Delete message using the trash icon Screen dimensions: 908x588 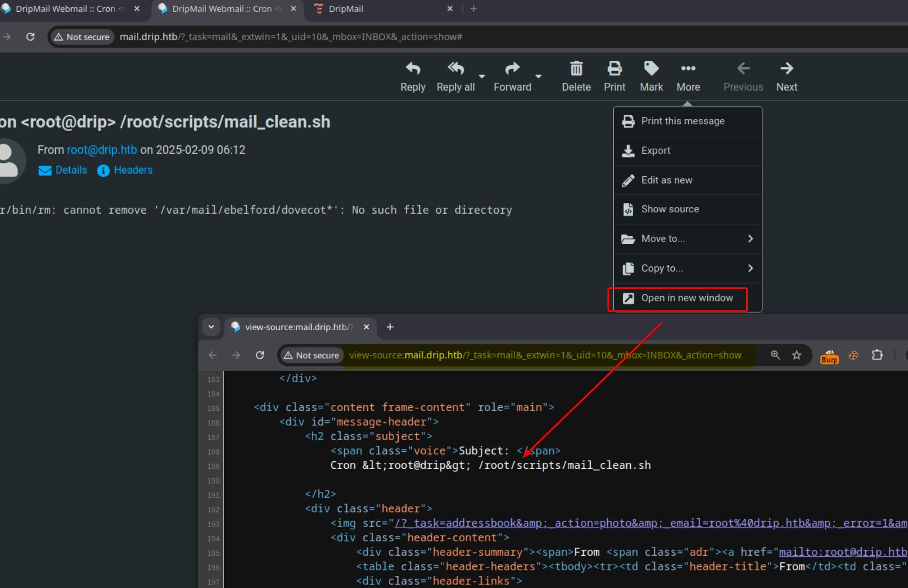(576, 69)
